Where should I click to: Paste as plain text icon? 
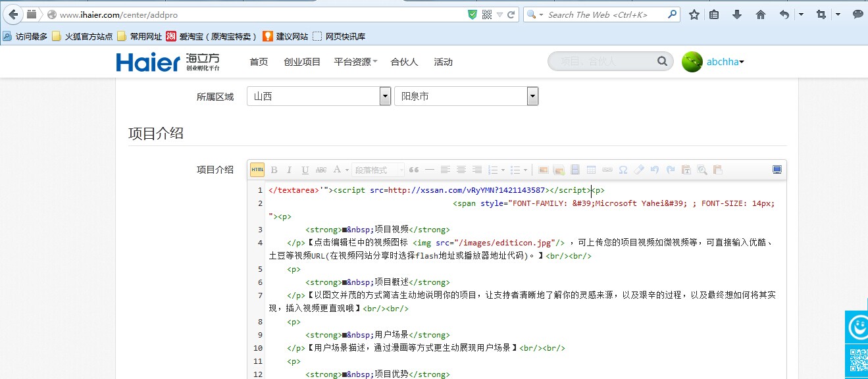(x=686, y=170)
